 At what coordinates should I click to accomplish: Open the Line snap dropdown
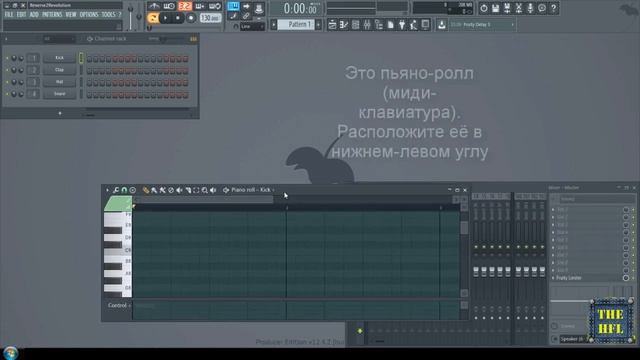pyautogui.click(x=252, y=27)
